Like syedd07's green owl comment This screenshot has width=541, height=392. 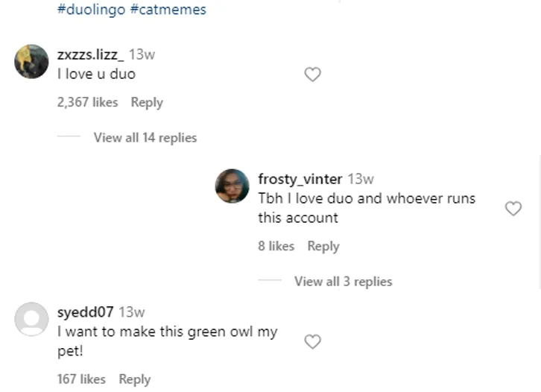tap(313, 341)
